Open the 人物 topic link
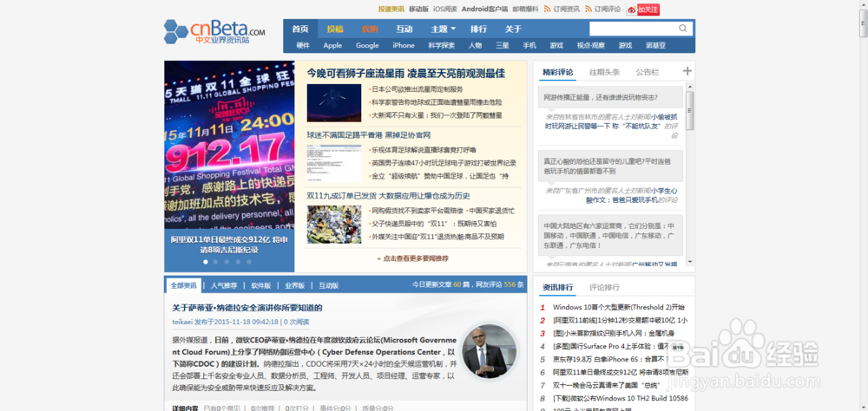This screenshot has width=868, height=411. pyautogui.click(x=475, y=45)
